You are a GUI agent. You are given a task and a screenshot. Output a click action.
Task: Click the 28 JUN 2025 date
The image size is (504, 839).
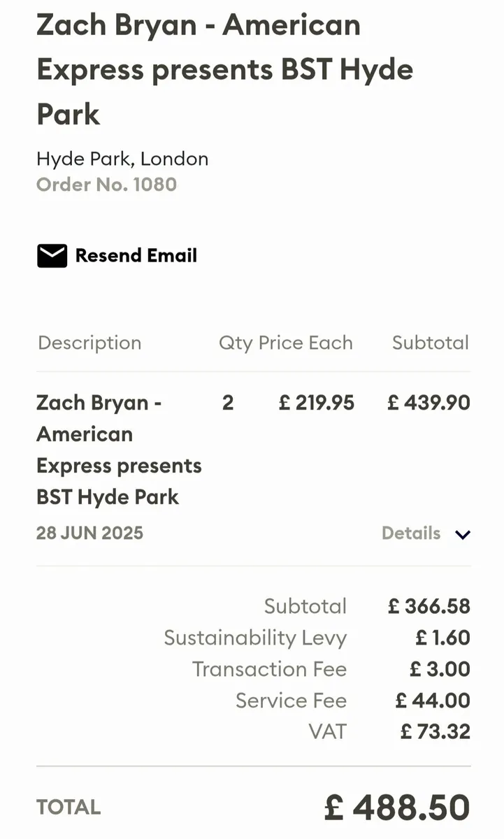(89, 533)
